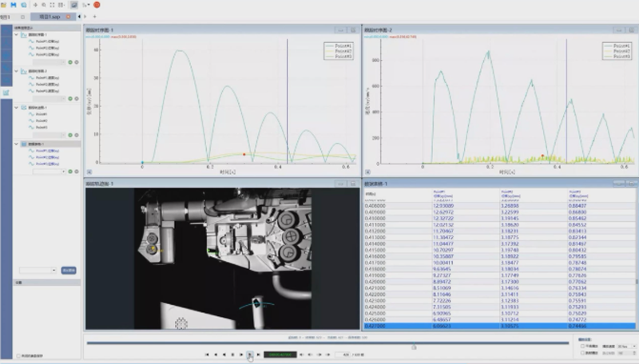
Task: Select the highlighted 0.427000 table row
Action: [499, 326]
